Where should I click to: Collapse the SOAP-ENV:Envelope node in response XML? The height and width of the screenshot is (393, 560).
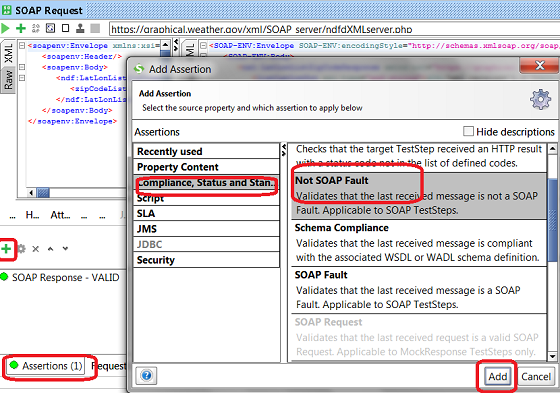203,46
